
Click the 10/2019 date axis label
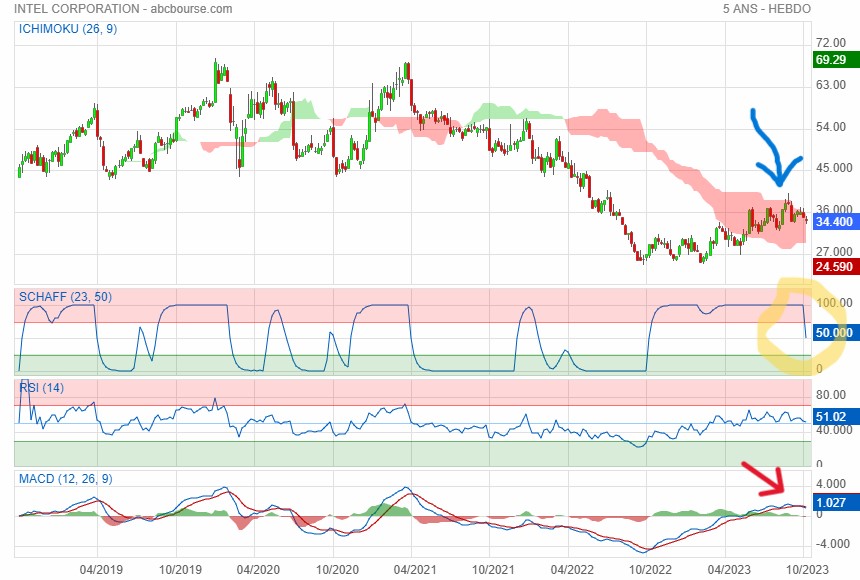[180, 569]
